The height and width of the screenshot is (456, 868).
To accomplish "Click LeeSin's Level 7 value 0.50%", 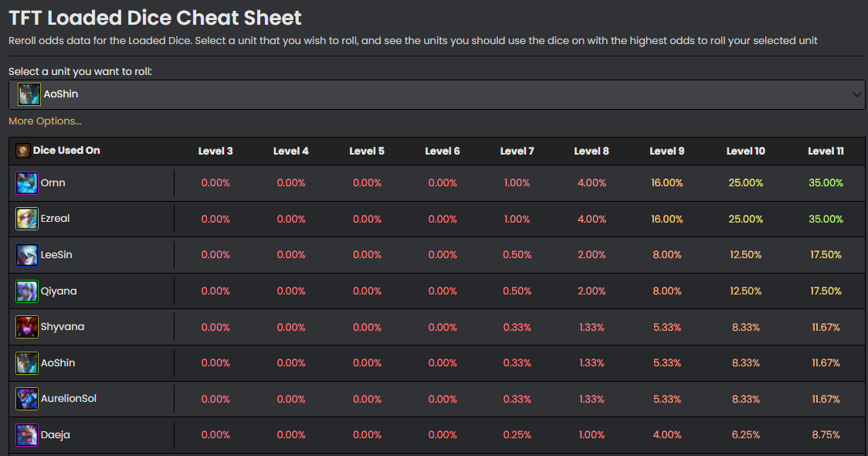I will coord(517,255).
